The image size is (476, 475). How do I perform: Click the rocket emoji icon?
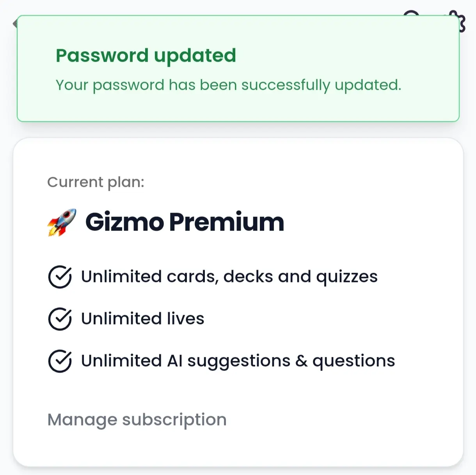62,222
